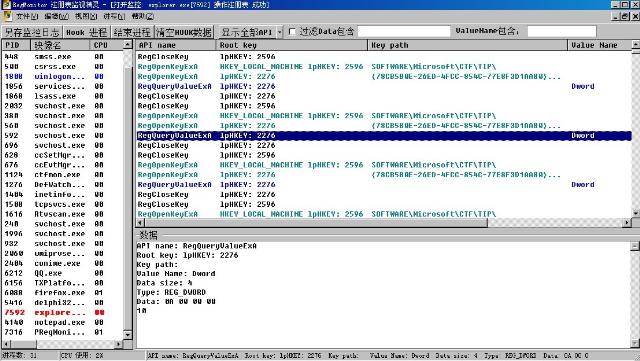
Task: Click the data panel scroll-up arrow
Action: [635, 246]
